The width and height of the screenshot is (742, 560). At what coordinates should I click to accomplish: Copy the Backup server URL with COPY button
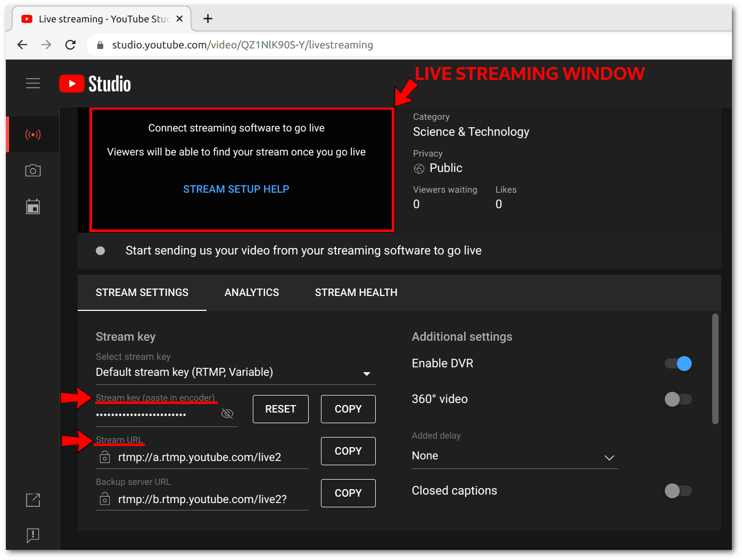(x=348, y=493)
